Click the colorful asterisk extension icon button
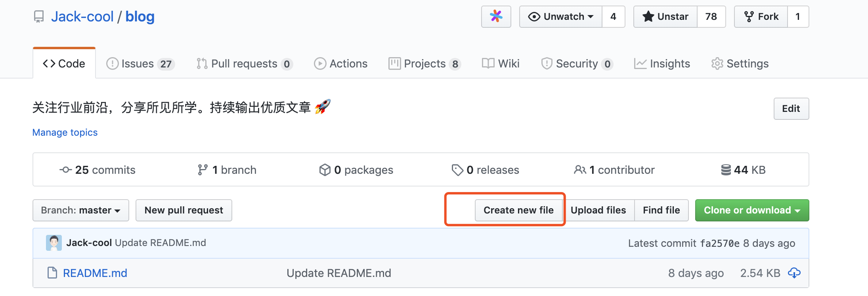868x296 pixels. 496,17
